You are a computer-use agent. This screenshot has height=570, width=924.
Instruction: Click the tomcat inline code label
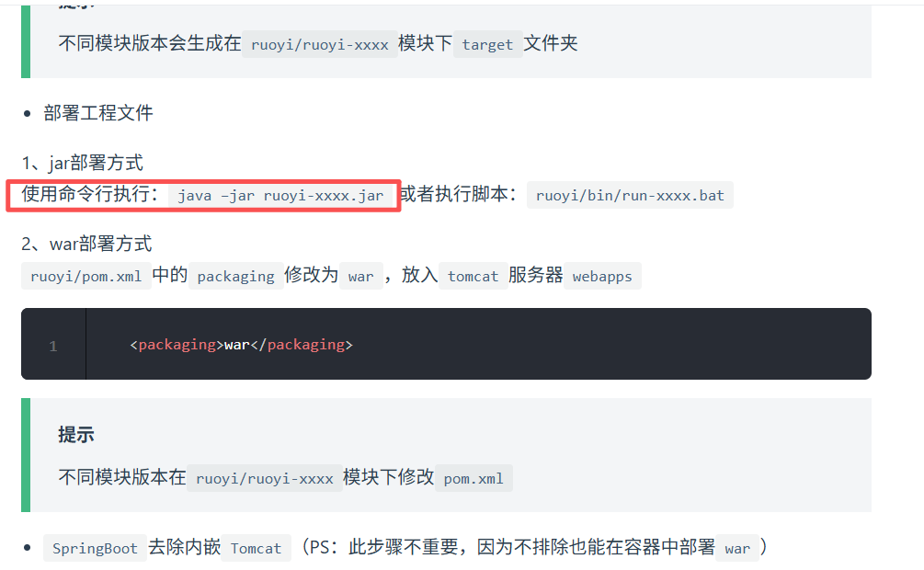473,277
